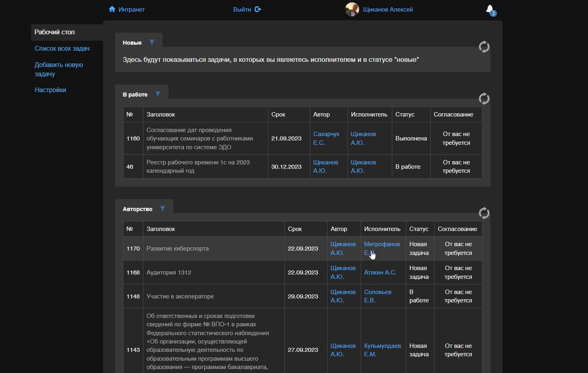Select Рабочий стол in sidebar
The height and width of the screenshot is (373, 588).
[x=55, y=32]
